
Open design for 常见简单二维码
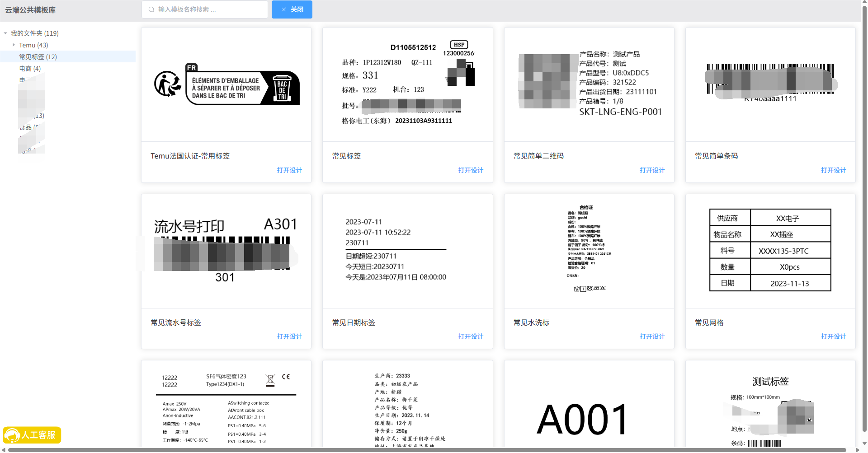coord(652,170)
